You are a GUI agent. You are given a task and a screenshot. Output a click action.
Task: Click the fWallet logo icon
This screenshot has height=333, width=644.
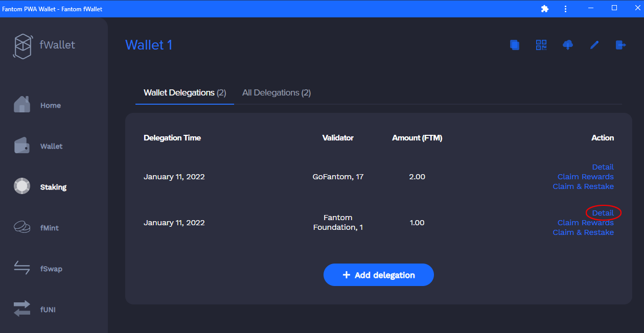coord(22,45)
